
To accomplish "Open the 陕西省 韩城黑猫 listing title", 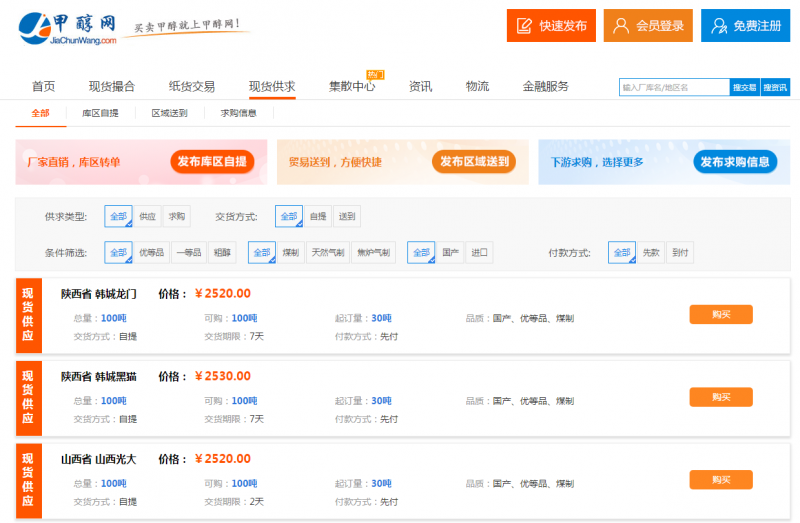I will click(x=98, y=377).
